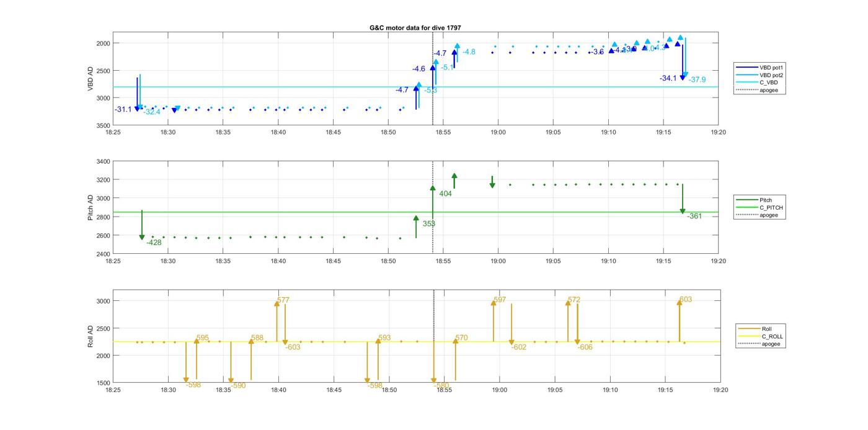
Task: Click the "-3.6" VBD value label
Action: [597, 52]
